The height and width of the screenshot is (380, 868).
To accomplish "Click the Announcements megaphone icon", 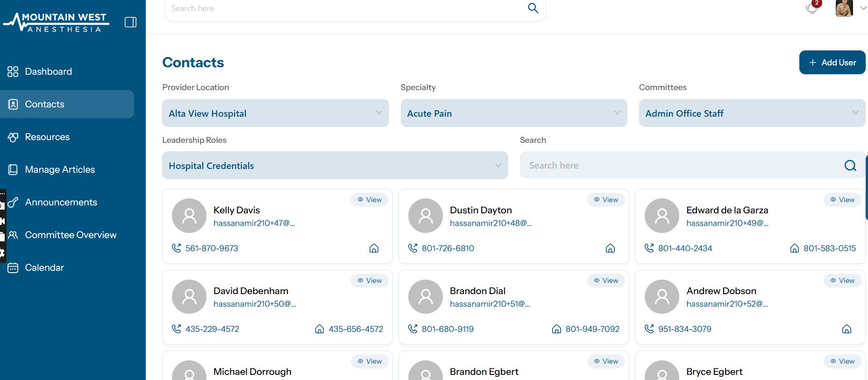I will click(x=13, y=202).
